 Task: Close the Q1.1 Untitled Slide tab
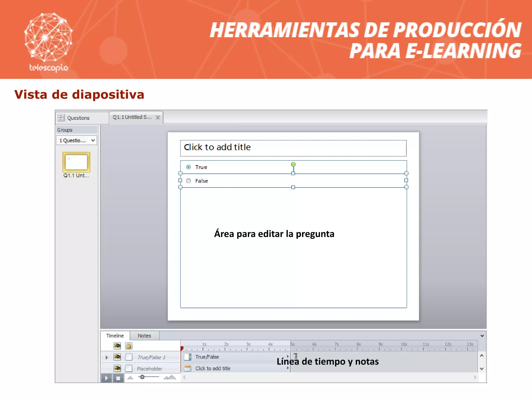(x=158, y=117)
